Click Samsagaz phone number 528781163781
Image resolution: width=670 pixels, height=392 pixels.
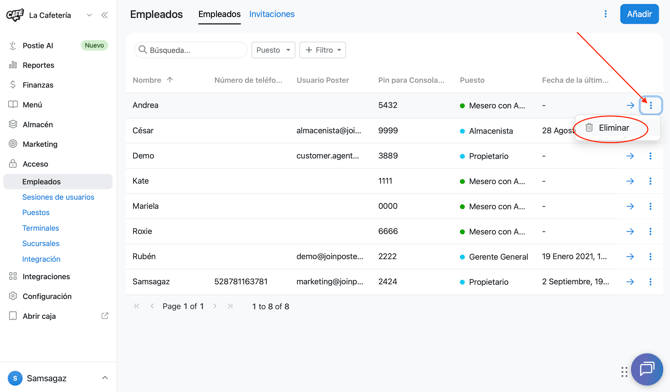coord(241,281)
